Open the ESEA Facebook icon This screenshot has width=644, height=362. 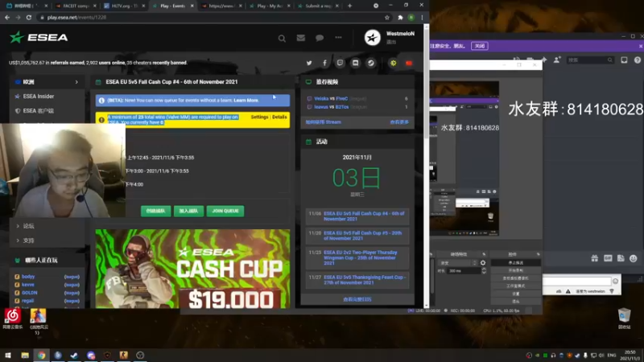click(324, 63)
